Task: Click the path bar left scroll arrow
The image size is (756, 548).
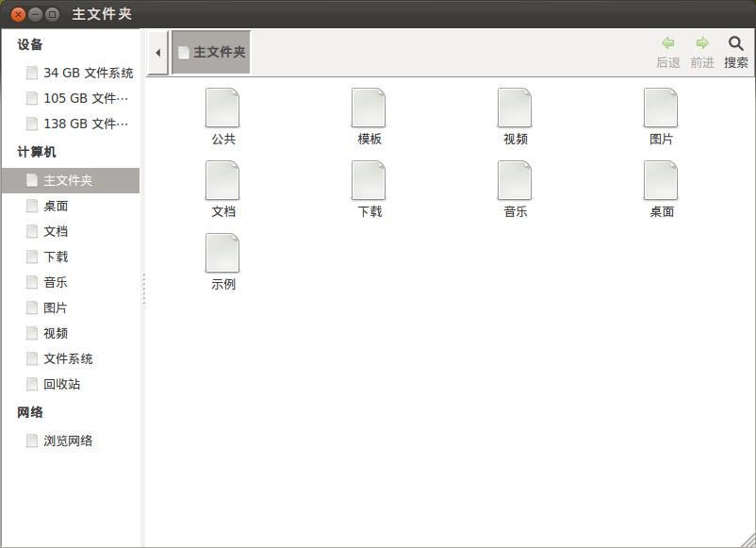Action: tap(157, 53)
